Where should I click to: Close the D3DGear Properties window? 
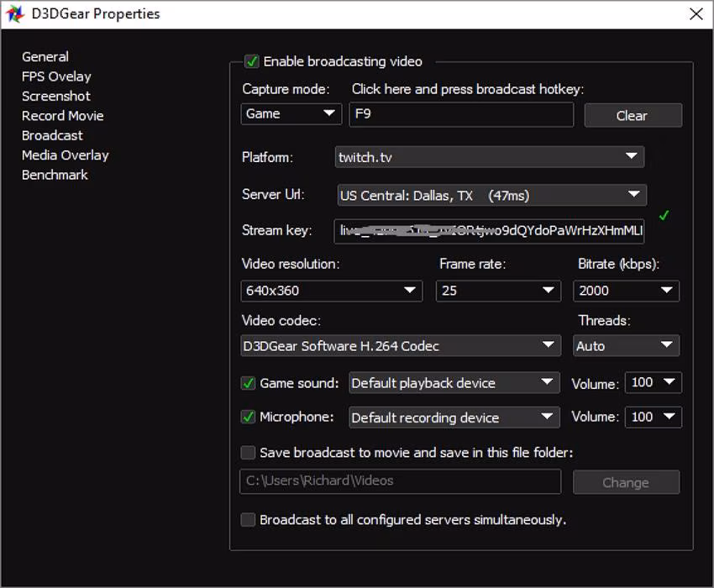coord(696,14)
